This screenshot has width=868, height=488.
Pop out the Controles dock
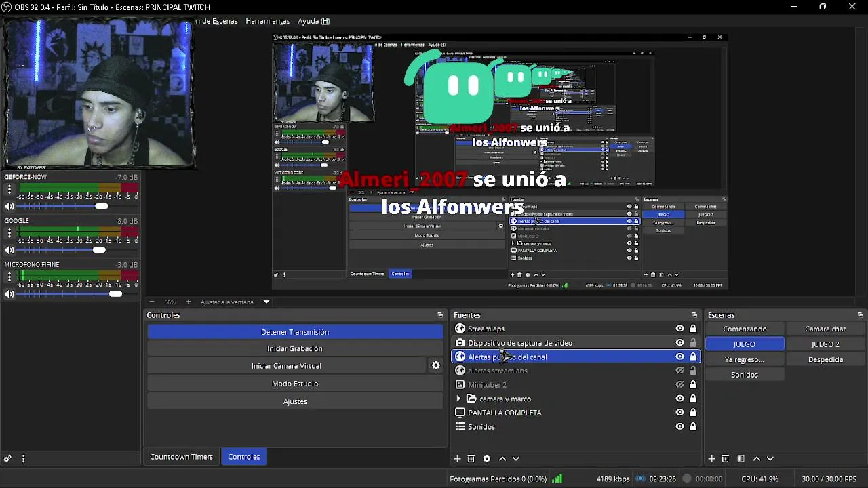point(440,315)
